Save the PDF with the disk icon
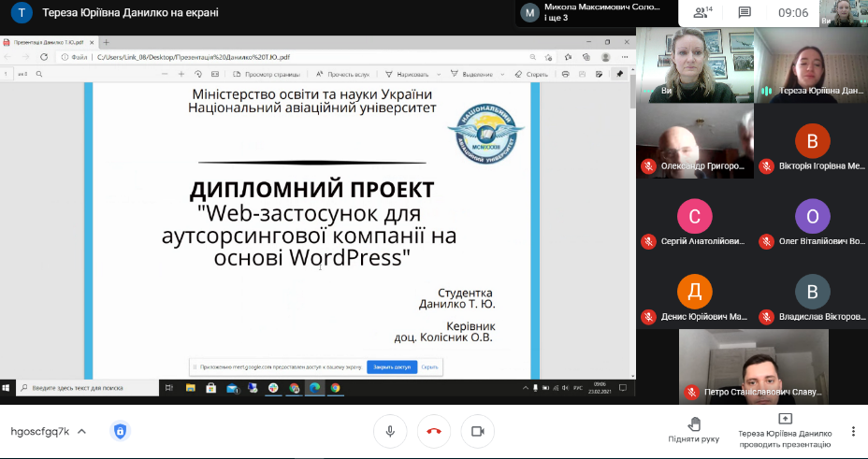 582,74
